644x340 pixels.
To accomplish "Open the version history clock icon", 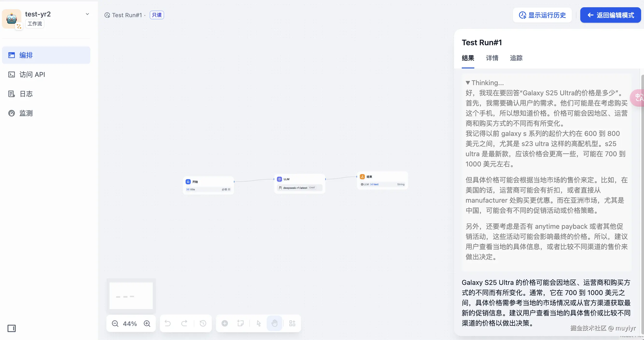I will coord(203,324).
